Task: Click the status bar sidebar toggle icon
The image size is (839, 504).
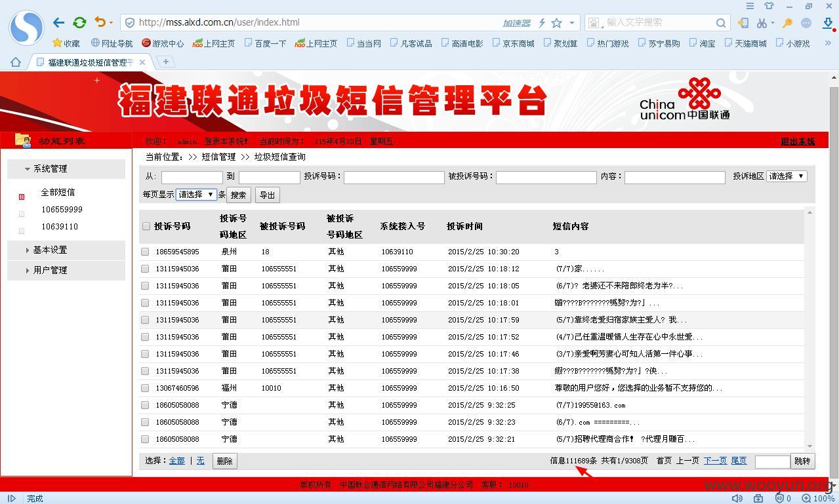Action: click(x=11, y=498)
